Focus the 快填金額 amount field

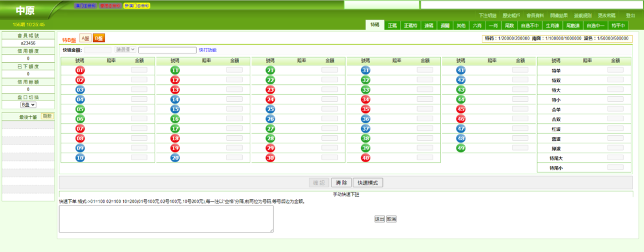coord(97,50)
